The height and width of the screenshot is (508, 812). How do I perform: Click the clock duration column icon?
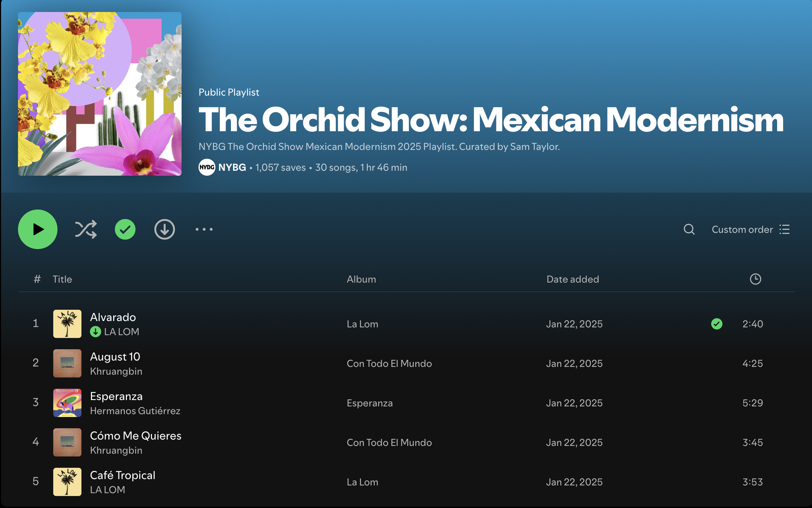click(755, 279)
